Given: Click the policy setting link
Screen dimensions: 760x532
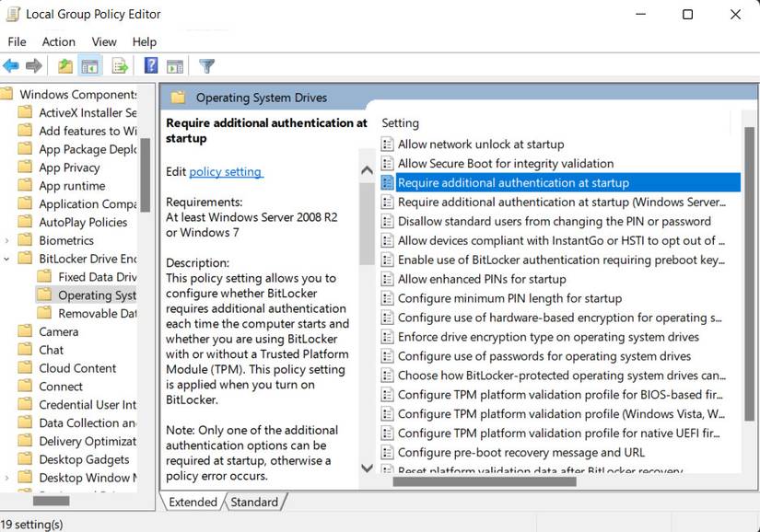Looking at the screenshot, I should tap(226, 171).
